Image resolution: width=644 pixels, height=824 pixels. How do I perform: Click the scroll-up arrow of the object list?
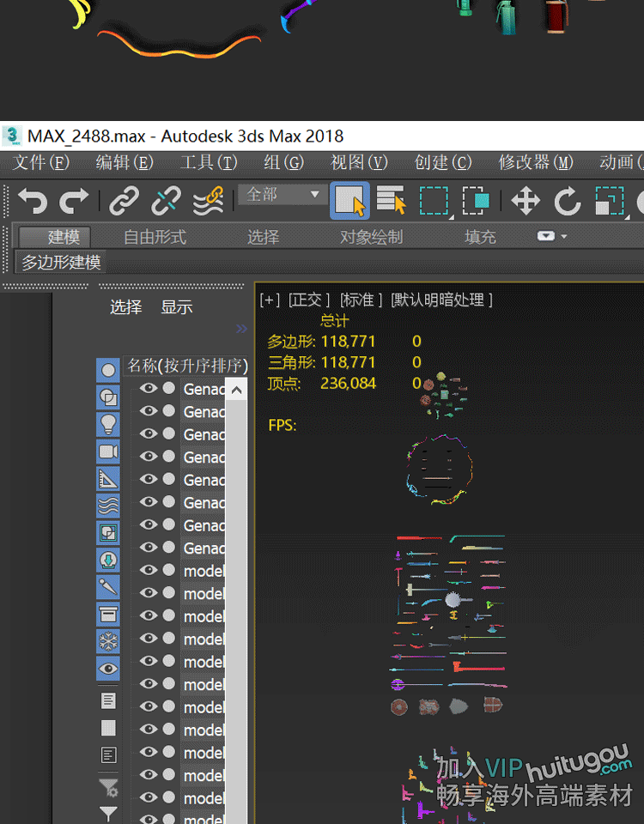click(x=237, y=390)
